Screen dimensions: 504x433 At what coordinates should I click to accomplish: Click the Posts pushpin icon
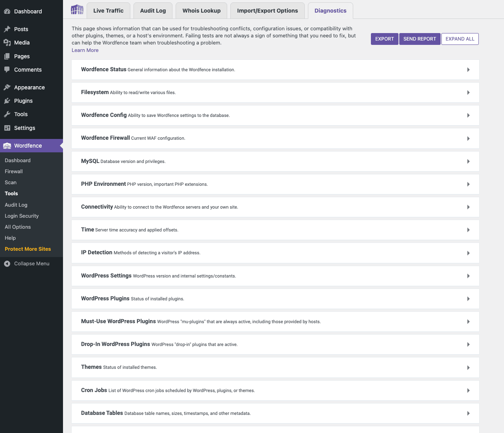(x=7, y=29)
